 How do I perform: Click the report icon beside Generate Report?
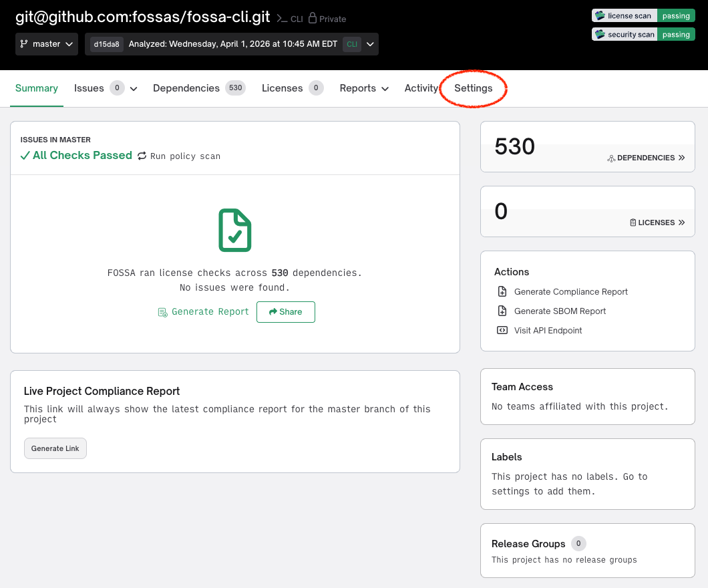[x=162, y=312]
